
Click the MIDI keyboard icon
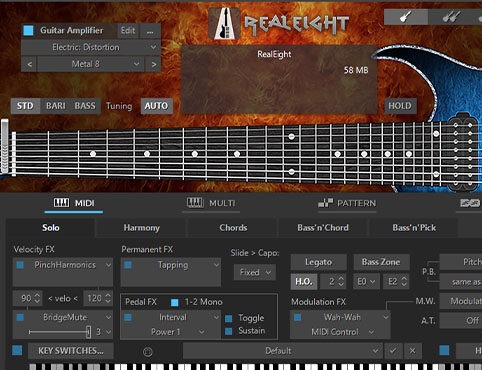click(x=61, y=202)
